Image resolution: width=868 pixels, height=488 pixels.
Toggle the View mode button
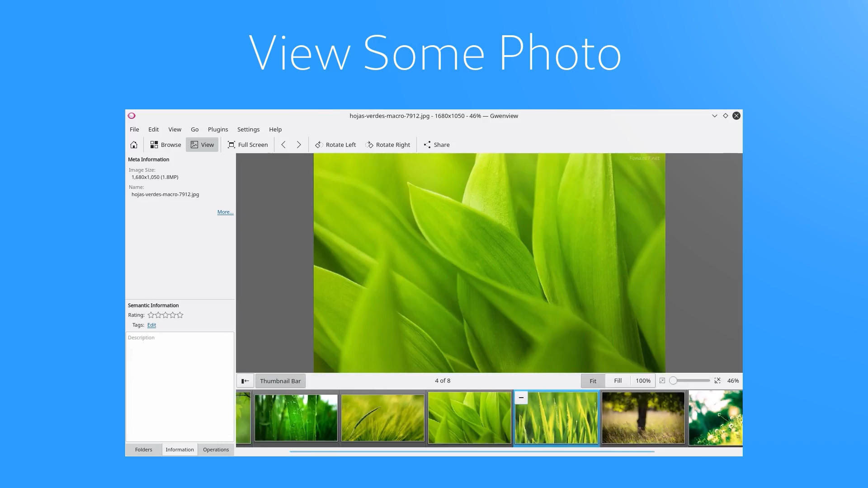pyautogui.click(x=202, y=145)
